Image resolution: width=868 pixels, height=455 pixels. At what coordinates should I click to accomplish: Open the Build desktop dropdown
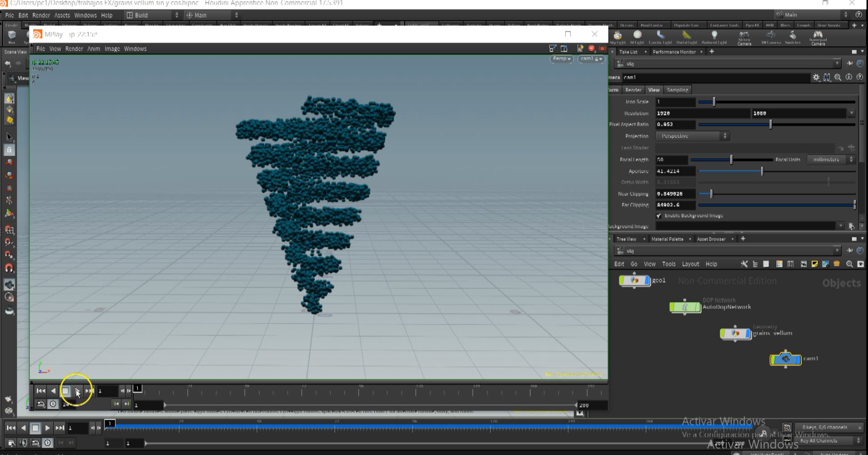152,15
